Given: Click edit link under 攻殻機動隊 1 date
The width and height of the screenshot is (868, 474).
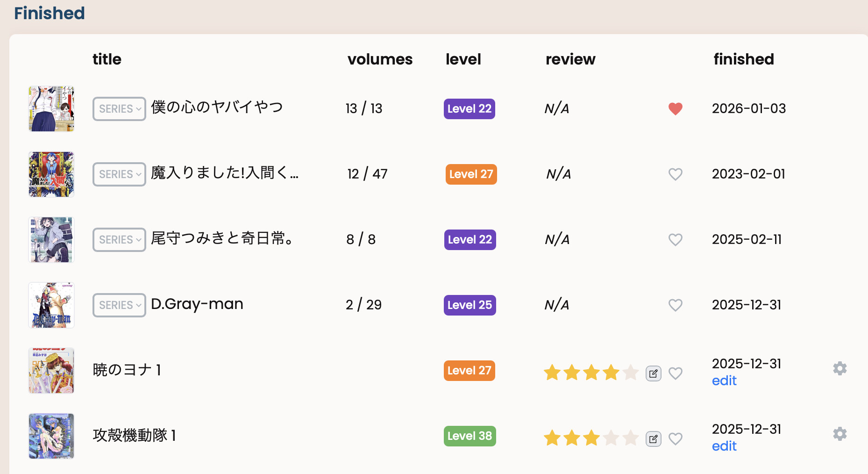Looking at the screenshot, I should pos(724,446).
